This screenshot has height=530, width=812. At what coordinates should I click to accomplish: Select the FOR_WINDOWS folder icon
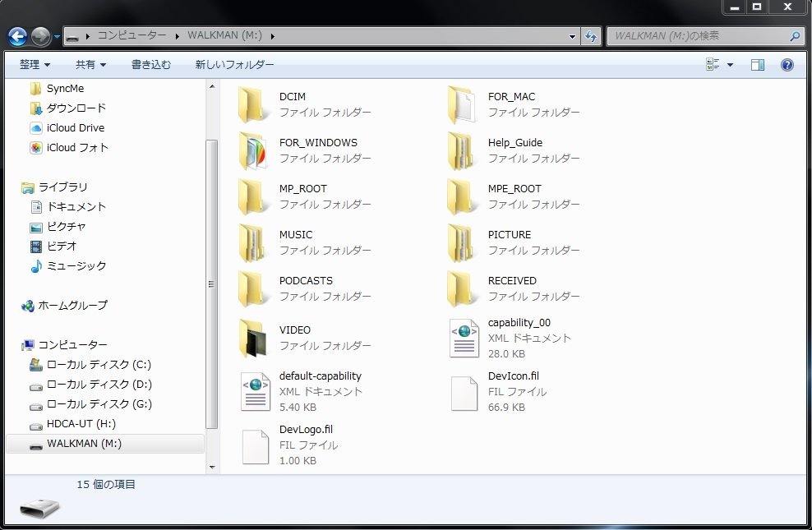pyautogui.click(x=254, y=150)
